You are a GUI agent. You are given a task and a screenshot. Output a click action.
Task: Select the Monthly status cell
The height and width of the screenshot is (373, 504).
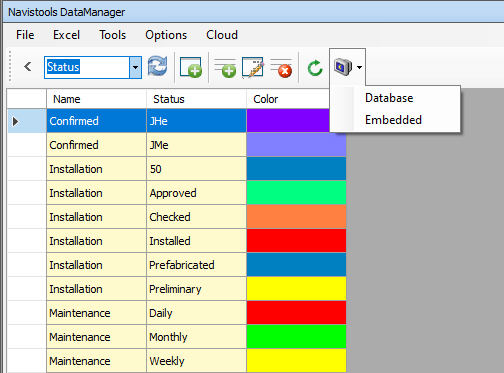click(x=196, y=337)
